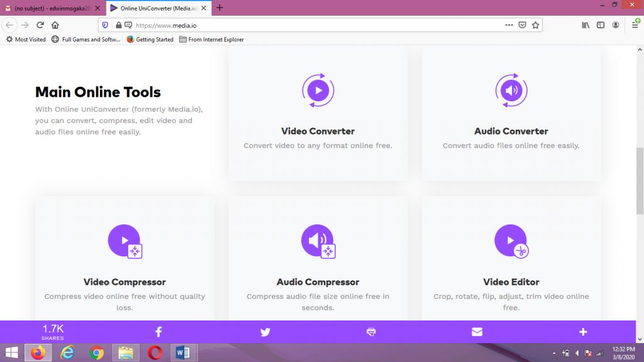Go back to the previous page
Viewport: 644px width, 362px height.
click(x=9, y=25)
